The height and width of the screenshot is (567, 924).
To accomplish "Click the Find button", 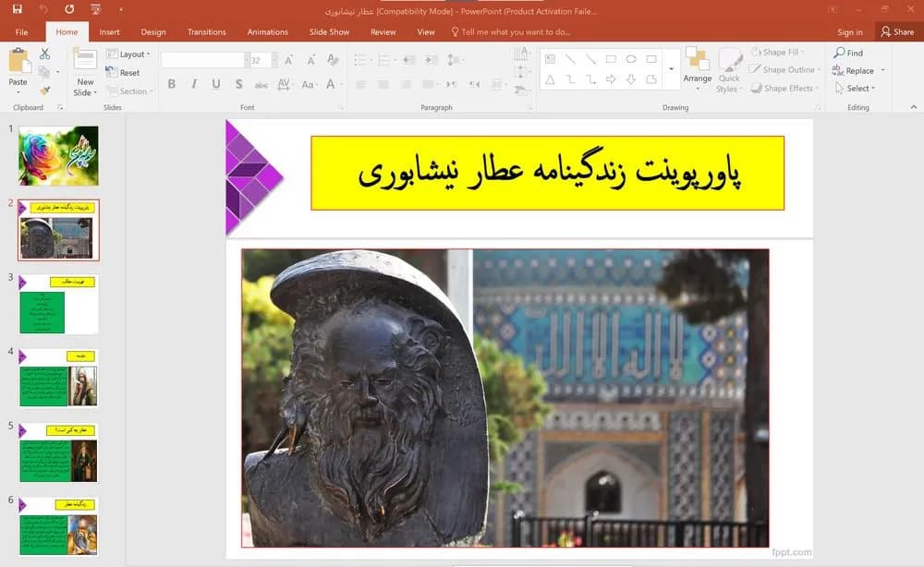I will (848, 53).
